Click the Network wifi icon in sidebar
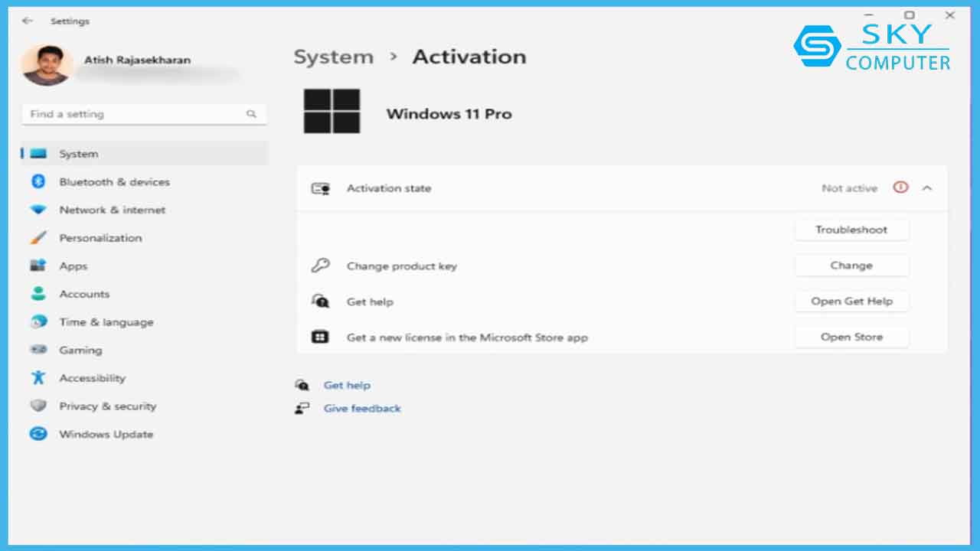980x551 pixels. click(x=38, y=210)
